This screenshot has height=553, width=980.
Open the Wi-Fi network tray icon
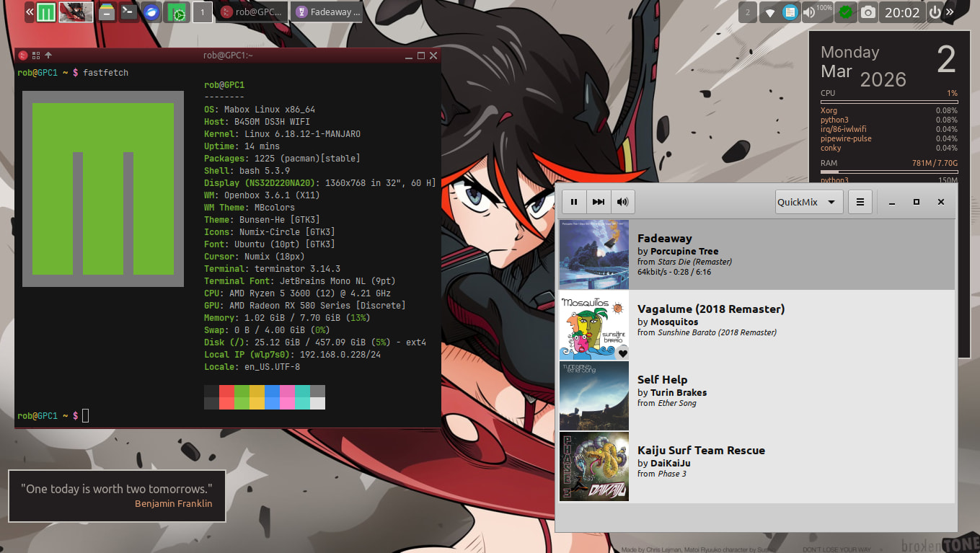pyautogui.click(x=770, y=12)
